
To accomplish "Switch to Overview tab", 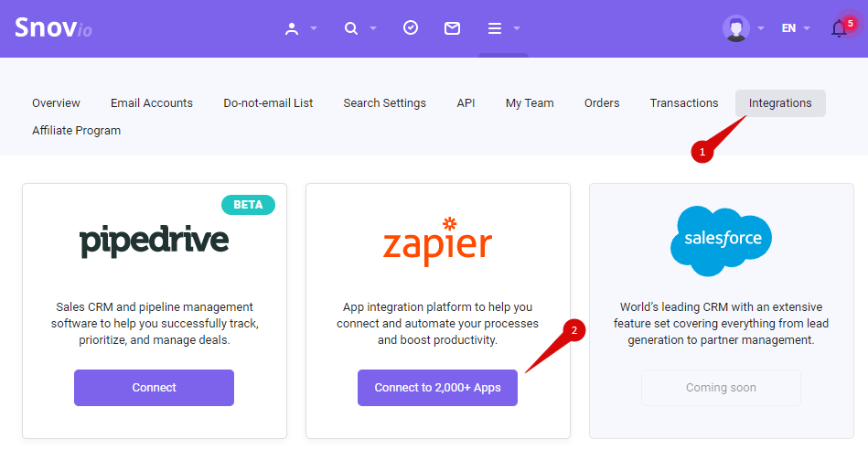I will [56, 103].
